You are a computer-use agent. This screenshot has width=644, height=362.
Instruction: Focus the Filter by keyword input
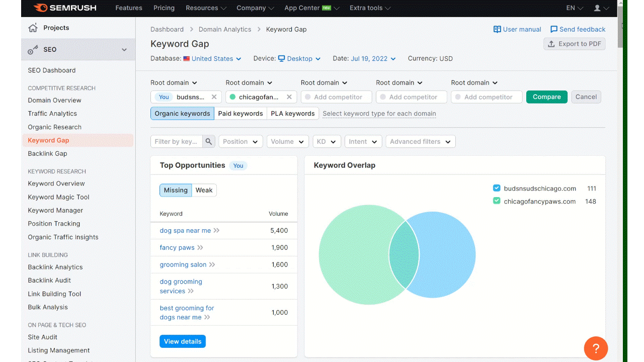click(x=177, y=141)
